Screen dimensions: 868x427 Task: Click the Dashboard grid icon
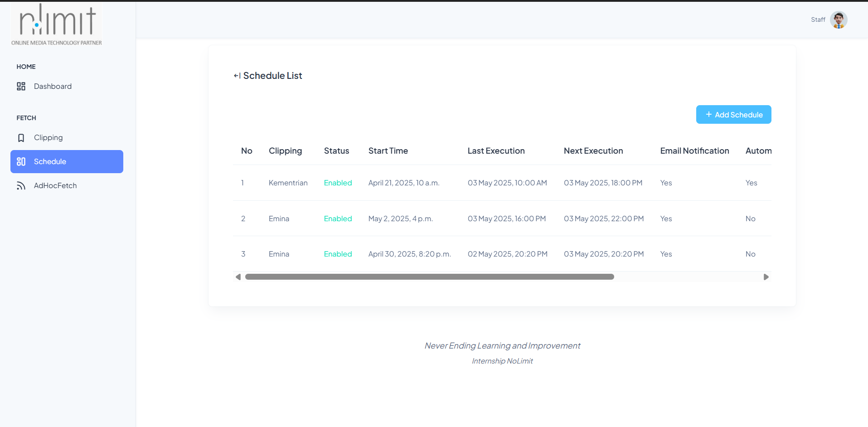click(x=21, y=86)
